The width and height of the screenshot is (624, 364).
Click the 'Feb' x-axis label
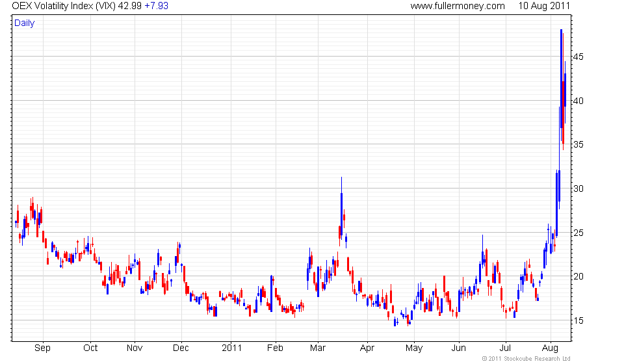[x=275, y=348]
